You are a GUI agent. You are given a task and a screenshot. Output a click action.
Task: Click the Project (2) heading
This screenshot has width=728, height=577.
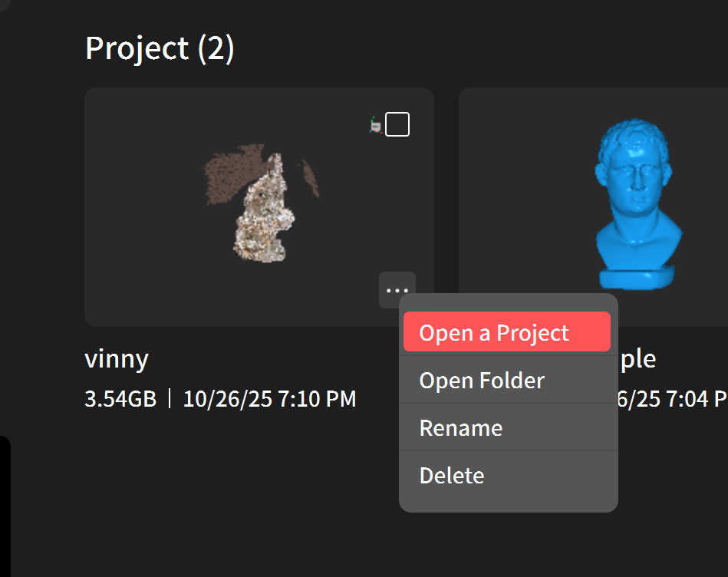160,48
